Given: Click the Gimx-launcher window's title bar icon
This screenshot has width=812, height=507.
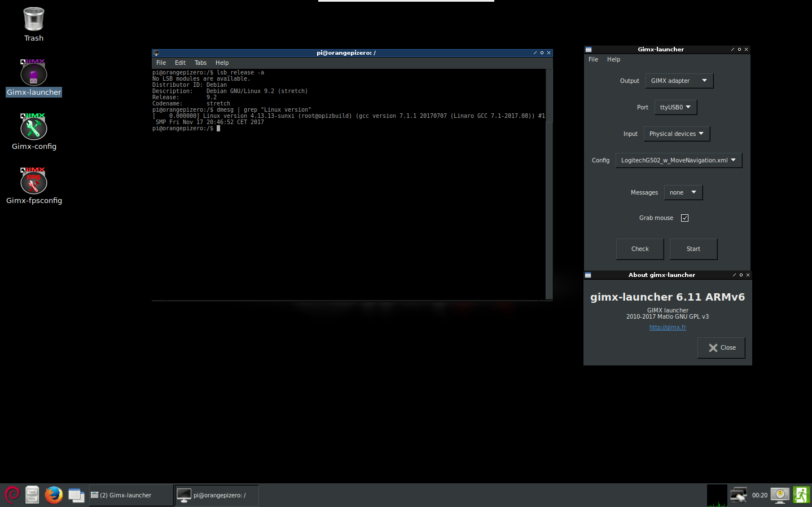Looking at the screenshot, I should tap(589, 50).
